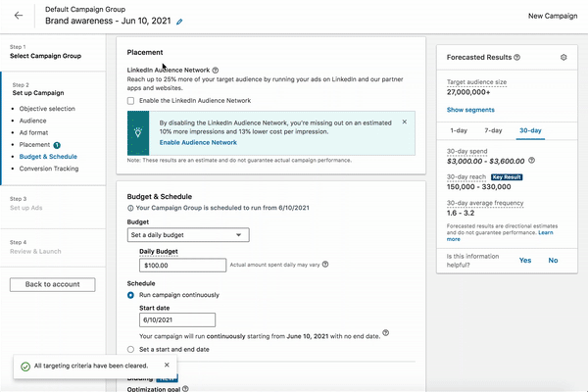Switch to the 1-day forecast tab

click(x=459, y=130)
